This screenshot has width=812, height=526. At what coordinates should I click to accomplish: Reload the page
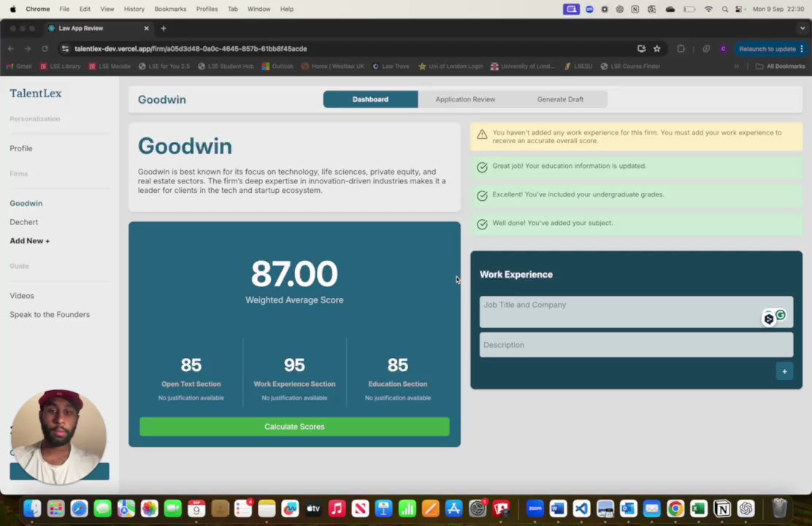tap(45, 49)
